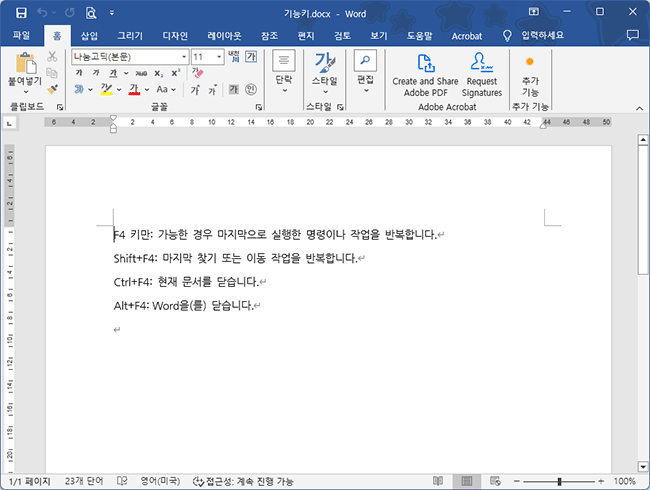The image size is (650, 490).
Task: Open the 클립보드 dialog launcher
Action: click(x=60, y=107)
